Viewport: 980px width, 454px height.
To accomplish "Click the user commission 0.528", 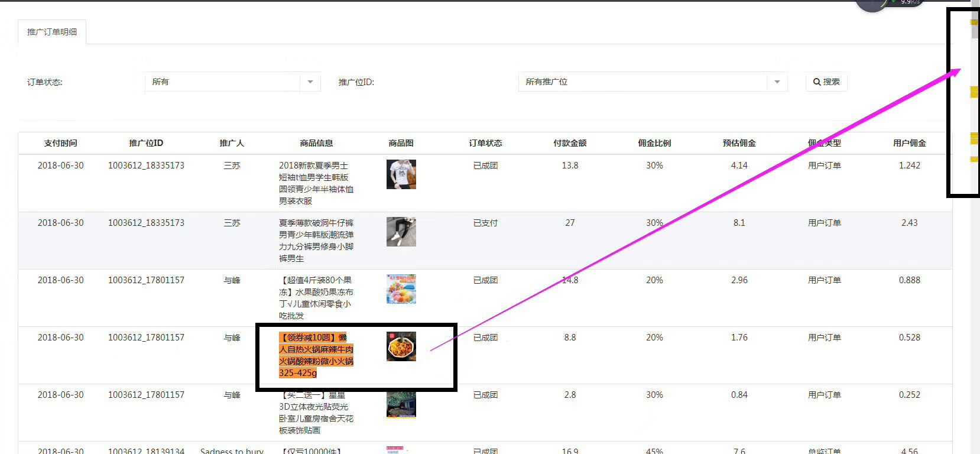I will (910, 338).
